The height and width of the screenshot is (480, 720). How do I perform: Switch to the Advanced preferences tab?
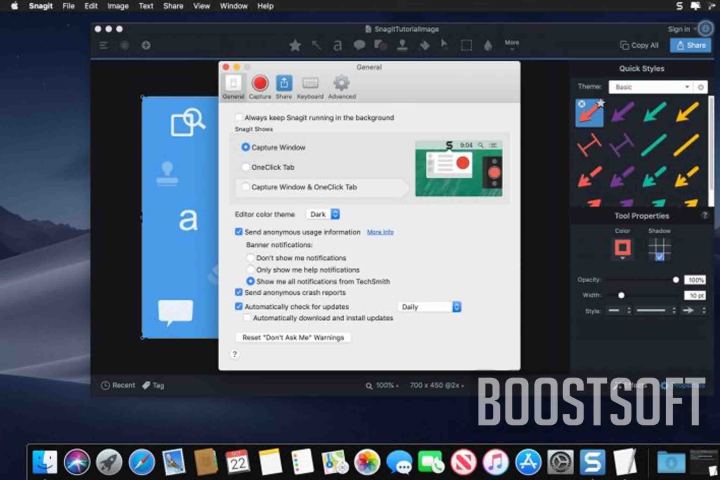tap(342, 87)
